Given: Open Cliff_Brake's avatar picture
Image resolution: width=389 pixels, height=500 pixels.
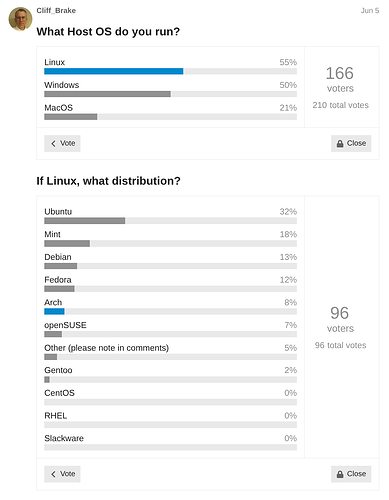Looking at the screenshot, I should (20, 19).
